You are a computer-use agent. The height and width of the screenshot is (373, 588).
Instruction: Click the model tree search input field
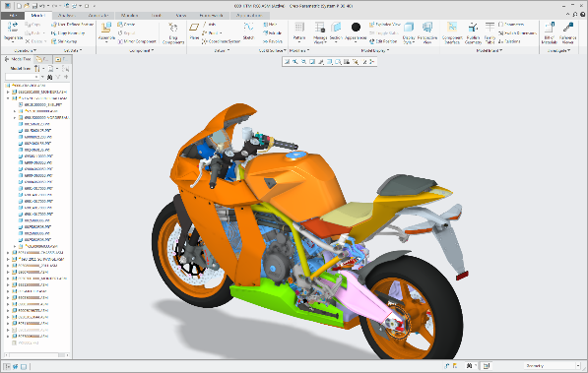coord(22,77)
